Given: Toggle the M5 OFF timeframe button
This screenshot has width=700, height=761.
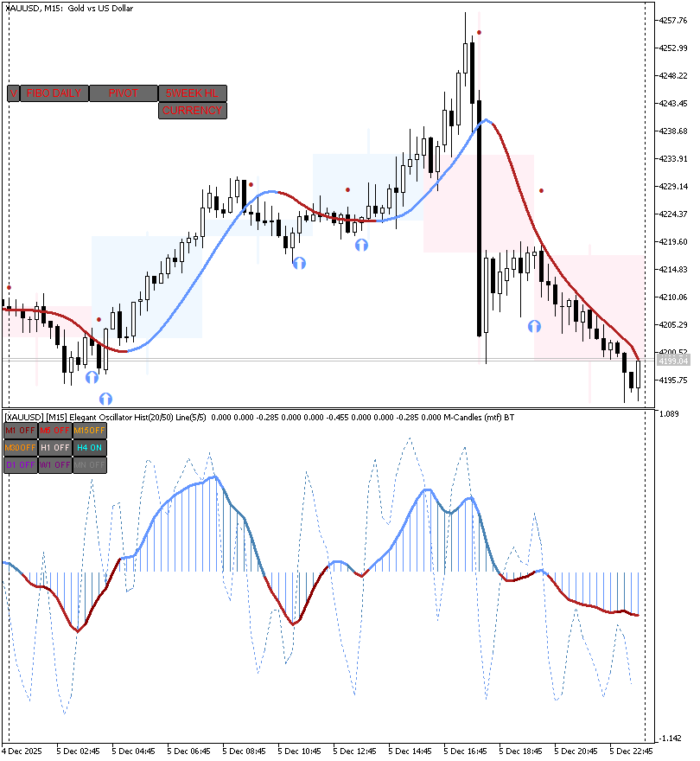Looking at the screenshot, I should click(x=54, y=431).
